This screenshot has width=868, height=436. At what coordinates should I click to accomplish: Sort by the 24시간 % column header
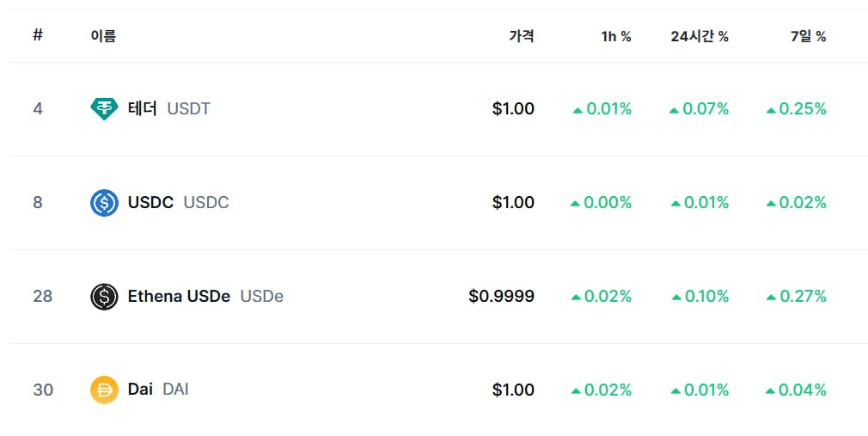(x=700, y=37)
